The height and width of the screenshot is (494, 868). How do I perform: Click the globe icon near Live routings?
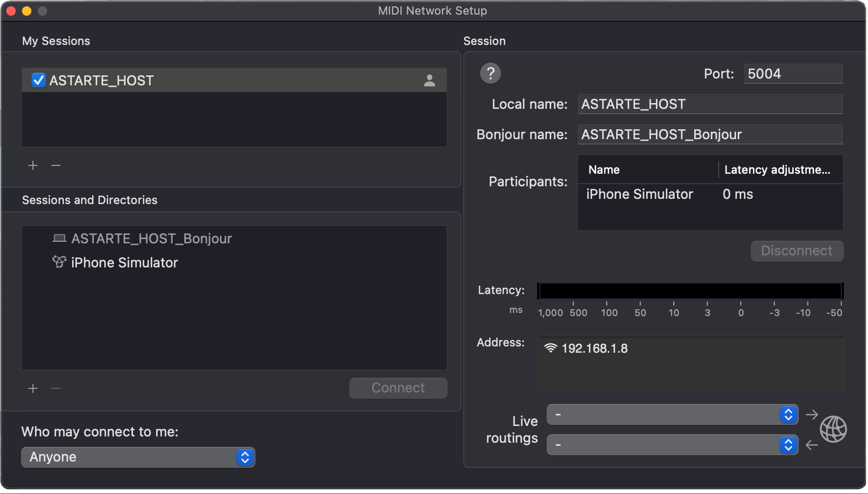(834, 429)
